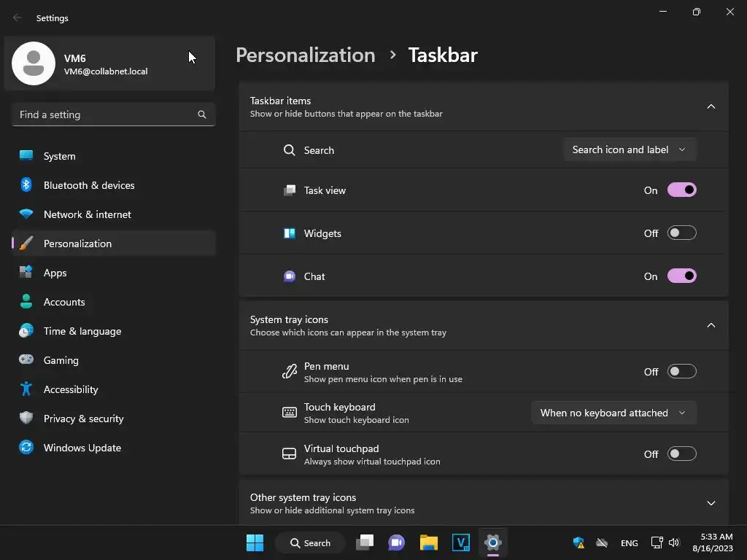Turn off the Task view toggle
Viewport: 747px width, 560px height.
pos(682,190)
